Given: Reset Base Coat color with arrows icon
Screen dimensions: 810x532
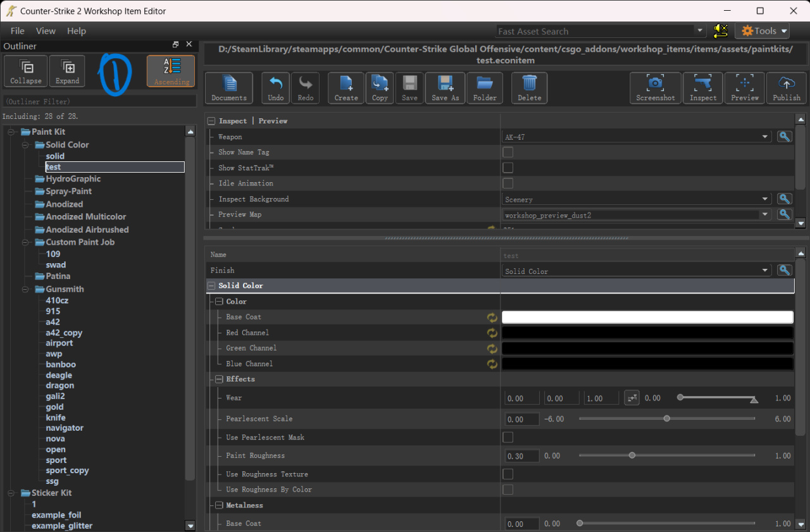Looking at the screenshot, I should pos(492,318).
